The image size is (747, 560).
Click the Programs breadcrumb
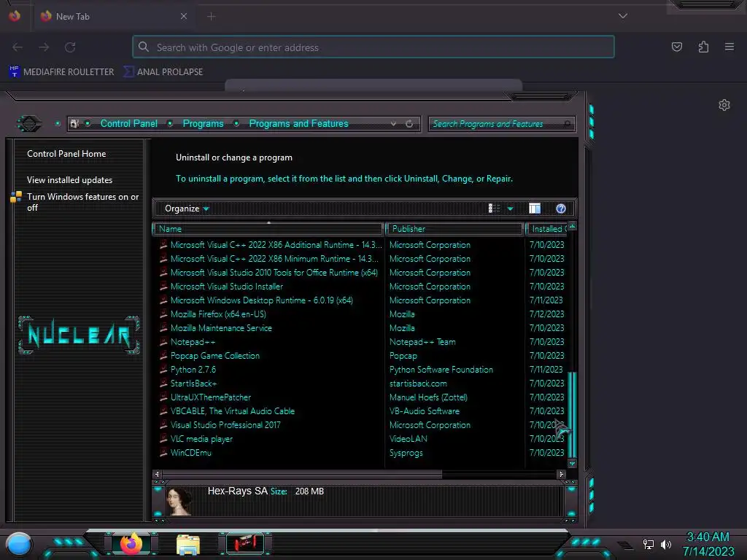click(x=203, y=124)
